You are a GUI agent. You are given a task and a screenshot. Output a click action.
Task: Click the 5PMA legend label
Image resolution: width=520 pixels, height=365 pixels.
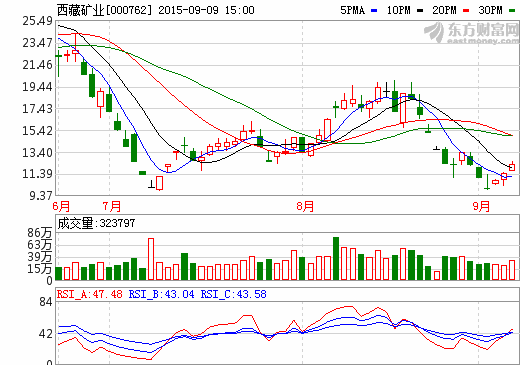point(352,10)
